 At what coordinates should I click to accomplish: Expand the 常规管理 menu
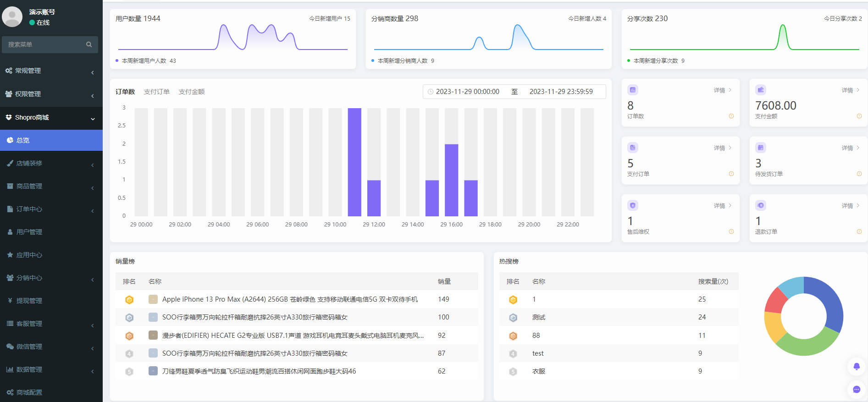click(50, 71)
